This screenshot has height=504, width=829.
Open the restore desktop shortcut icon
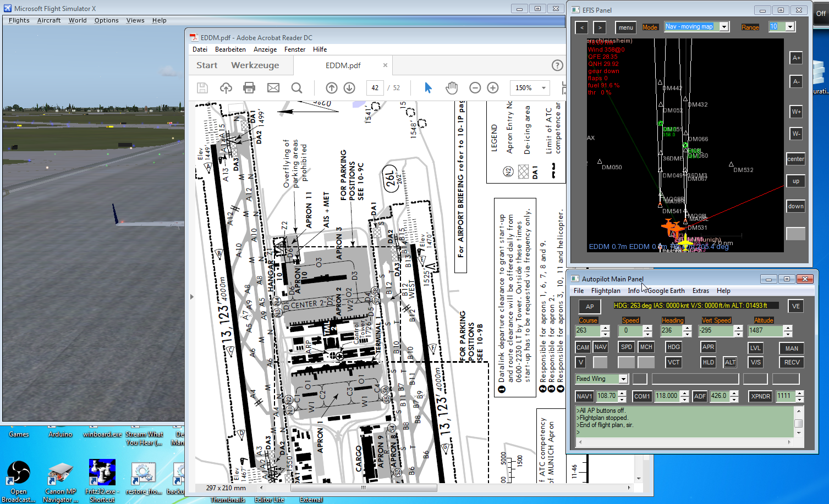(143, 478)
